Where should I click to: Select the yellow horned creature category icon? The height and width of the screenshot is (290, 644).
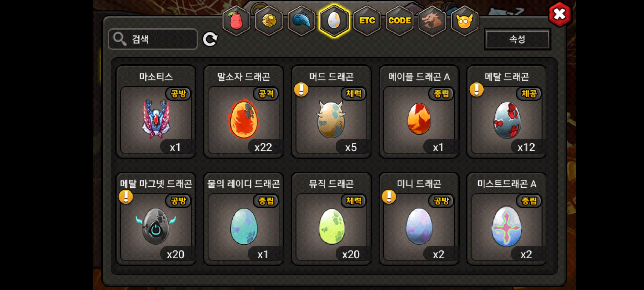click(464, 21)
